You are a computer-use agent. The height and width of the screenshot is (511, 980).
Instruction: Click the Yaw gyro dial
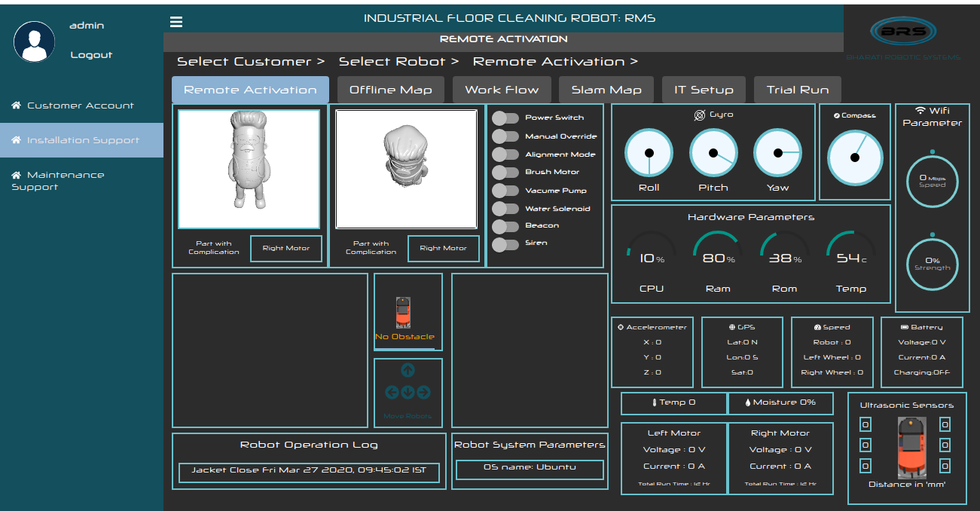(x=778, y=152)
